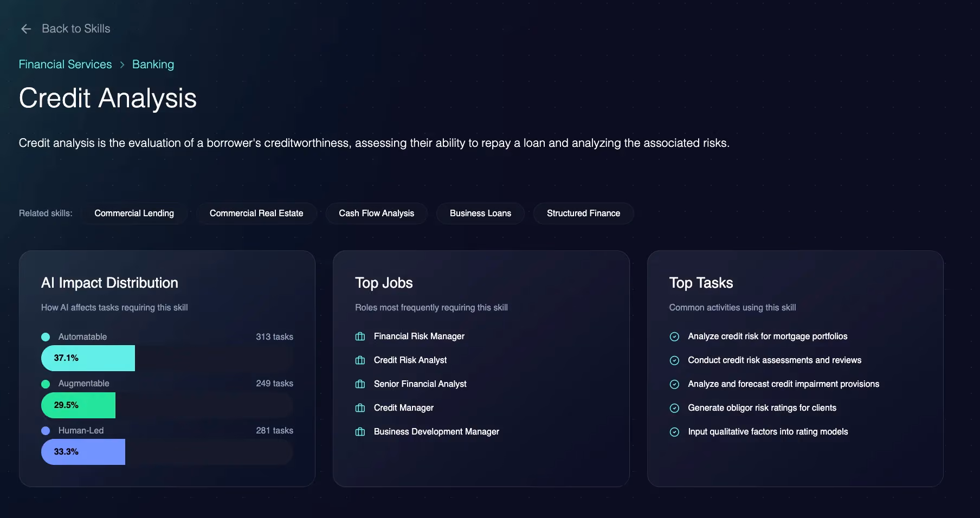Image resolution: width=980 pixels, height=518 pixels.
Task: Click 'Common activities using this skill'
Action: (732, 308)
